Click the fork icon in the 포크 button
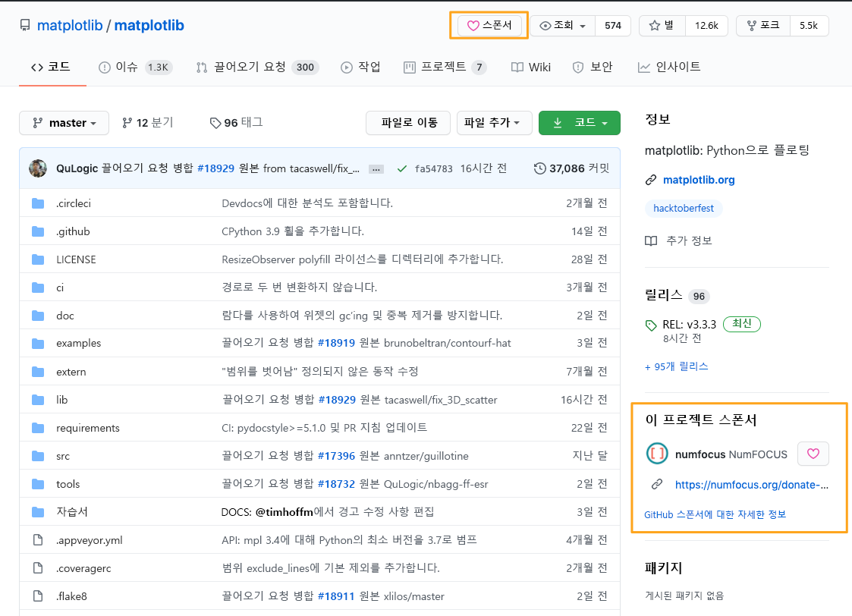The height and width of the screenshot is (616, 852). (x=752, y=26)
